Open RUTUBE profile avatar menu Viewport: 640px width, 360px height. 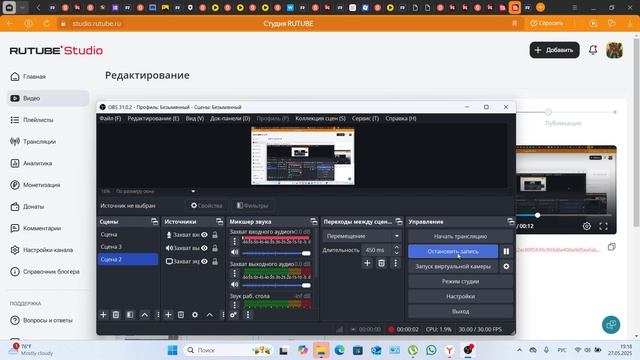(614, 50)
